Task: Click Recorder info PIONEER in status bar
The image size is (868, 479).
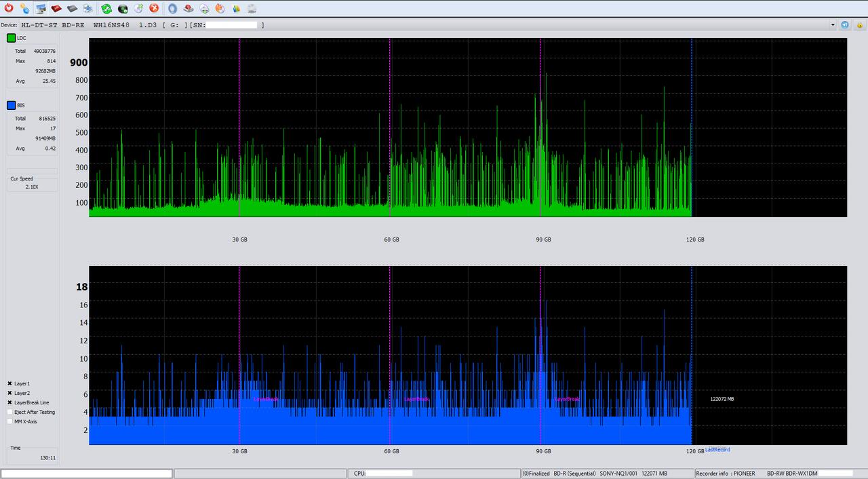Action: tap(726, 474)
